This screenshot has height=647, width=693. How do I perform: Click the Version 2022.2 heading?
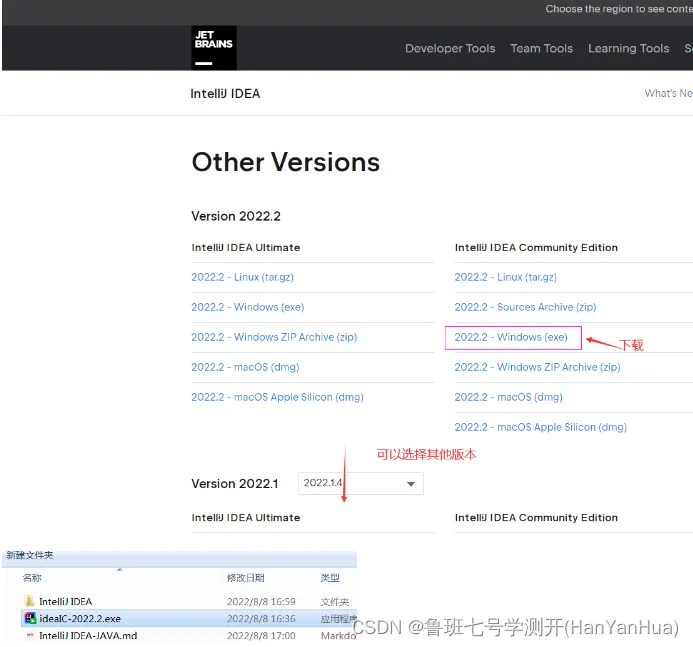[236, 216]
